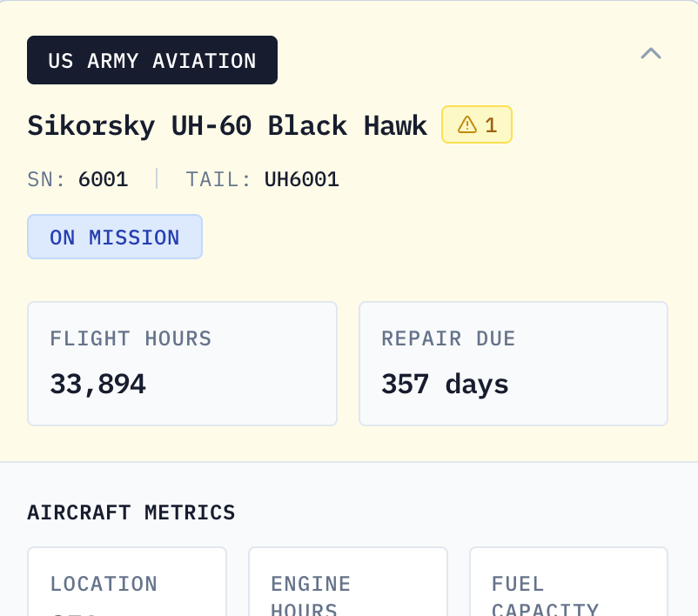Screen dimensions: 698x616
Task: Click the TAIL label
Action: click(218, 179)
